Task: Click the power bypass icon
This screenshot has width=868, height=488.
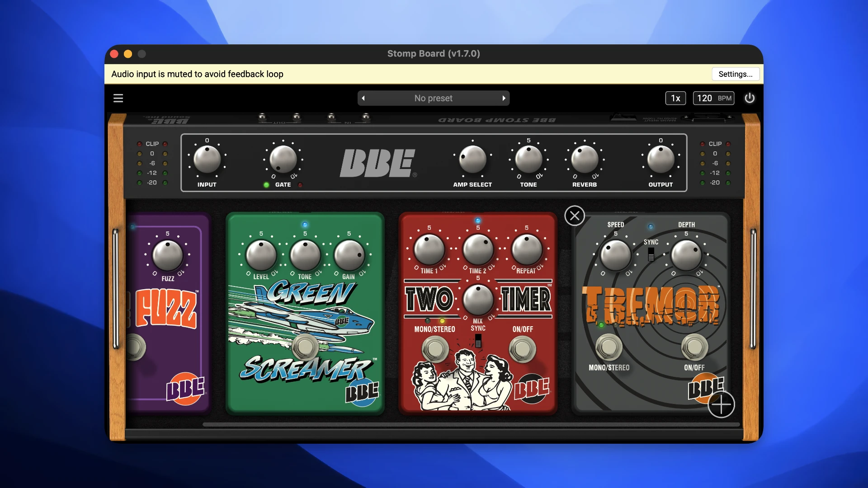Action: 749,98
